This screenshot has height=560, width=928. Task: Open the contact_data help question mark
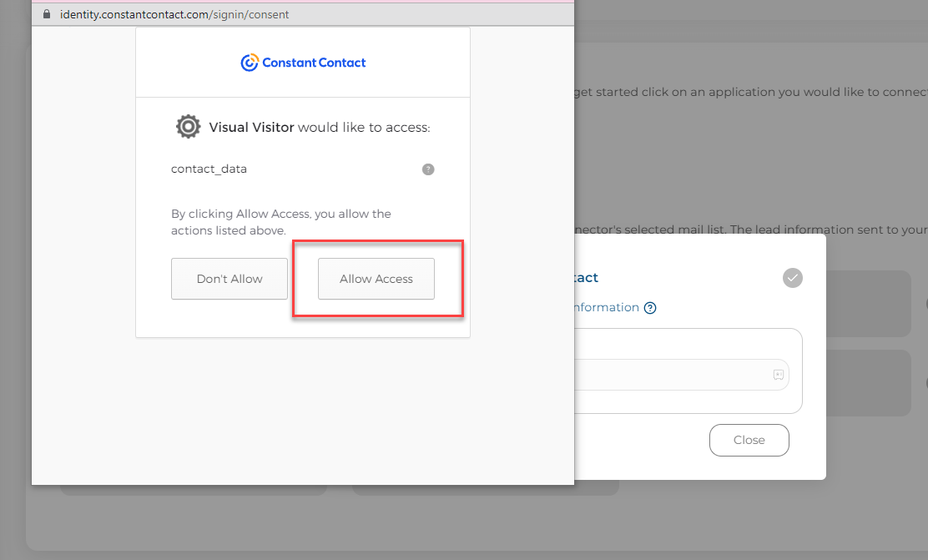428,169
